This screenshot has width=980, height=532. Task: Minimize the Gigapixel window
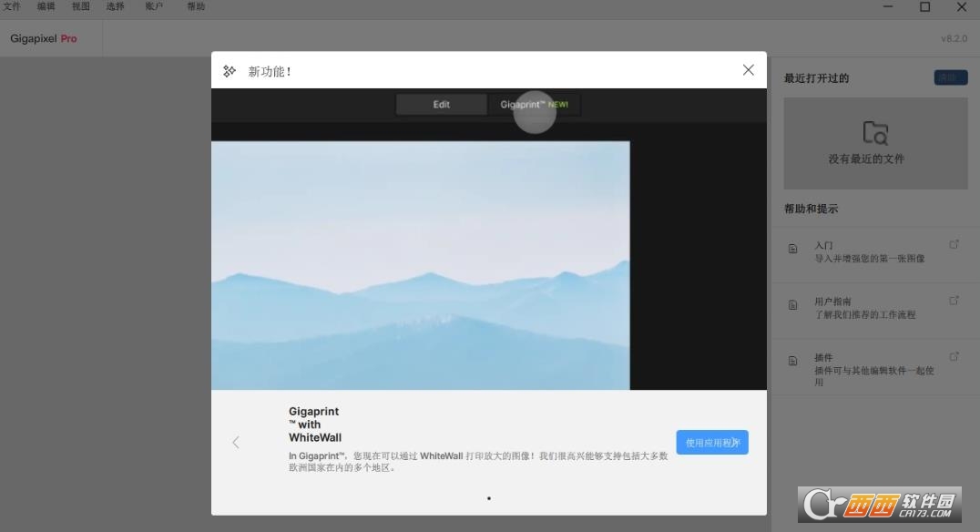[x=888, y=6]
